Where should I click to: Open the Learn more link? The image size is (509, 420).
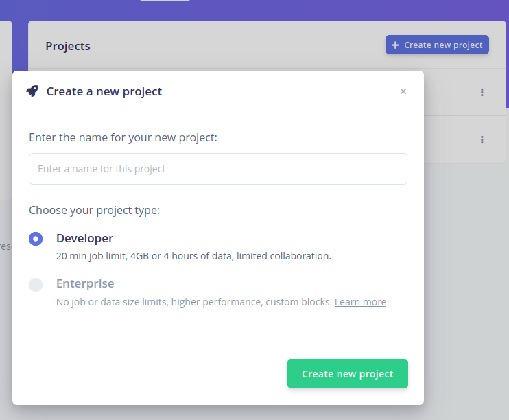(x=360, y=302)
